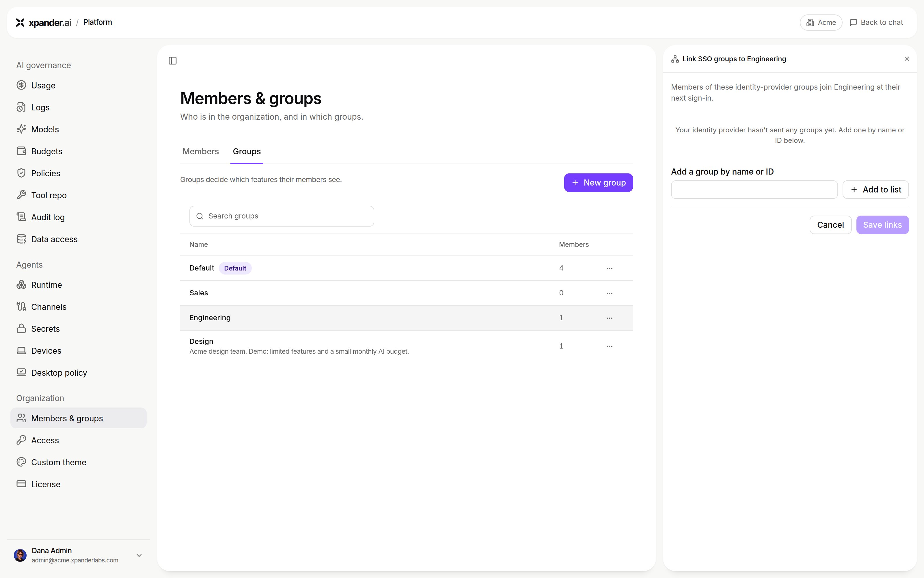
Task: Switch to the Members tab
Action: click(x=200, y=151)
